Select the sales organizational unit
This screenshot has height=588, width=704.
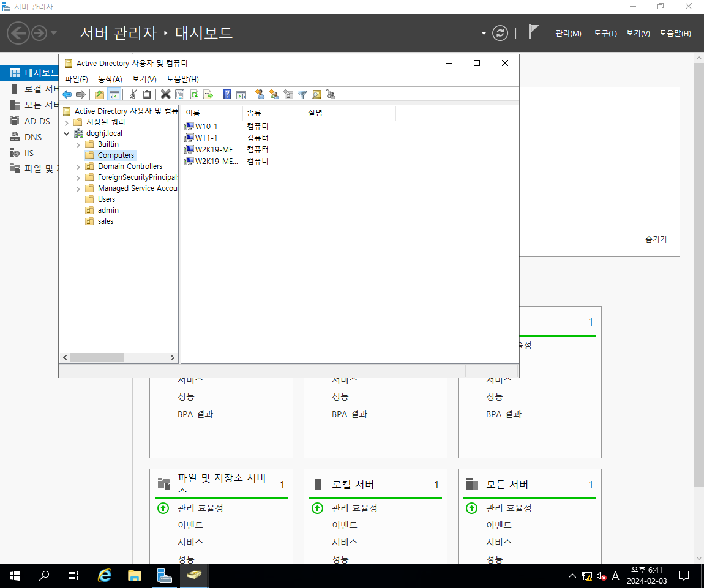pyautogui.click(x=105, y=221)
